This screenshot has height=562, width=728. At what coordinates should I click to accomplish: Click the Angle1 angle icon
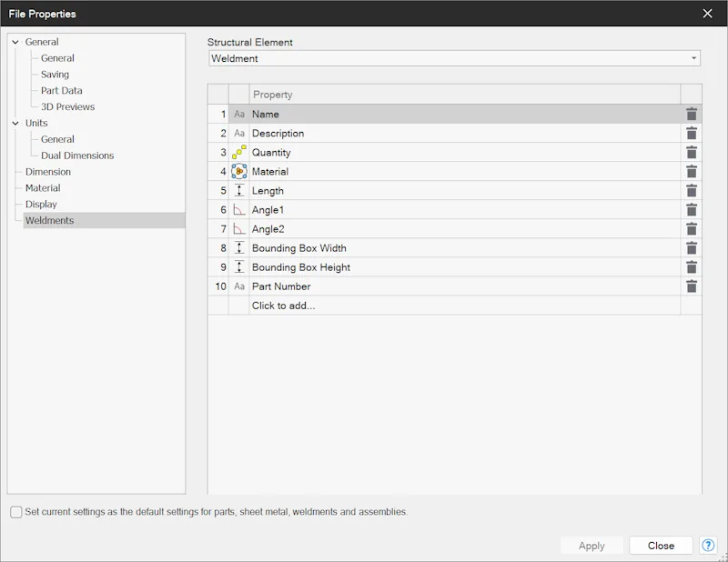[x=239, y=210]
